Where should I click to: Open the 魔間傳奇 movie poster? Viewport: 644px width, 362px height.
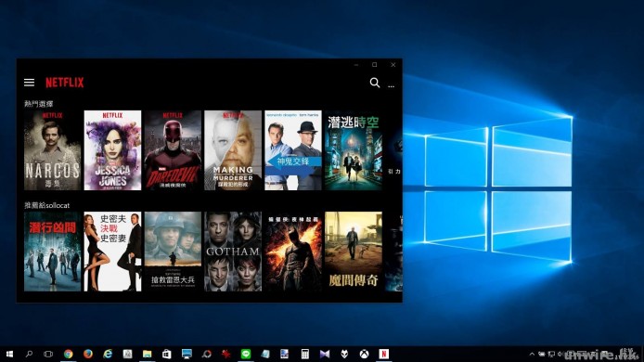pyautogui.click(x=354, y=252)
